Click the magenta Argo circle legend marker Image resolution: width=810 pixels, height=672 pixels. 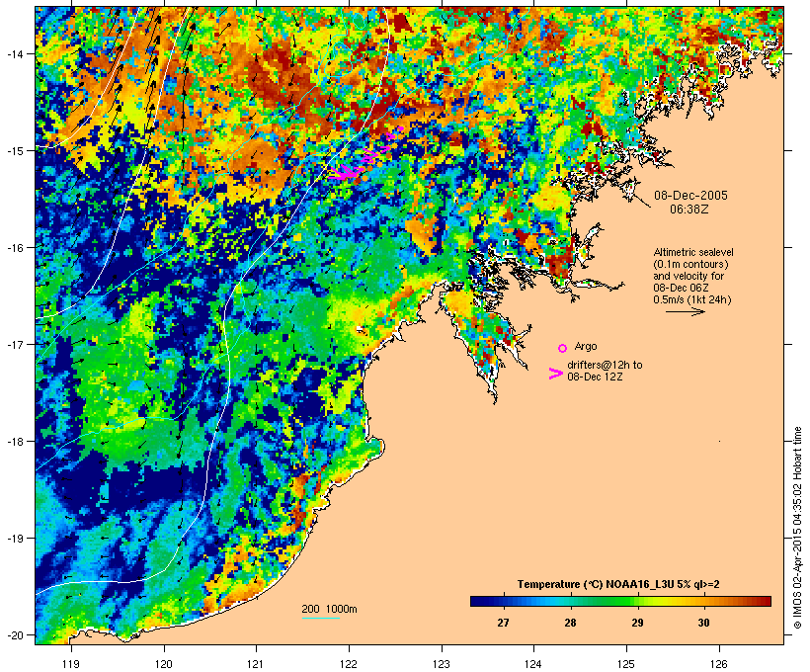pos(563,348)
